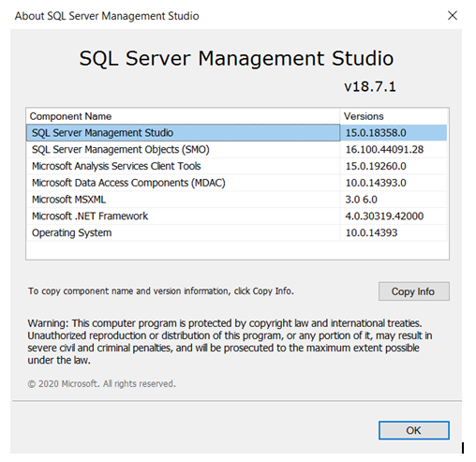Select the SQL Server Management Studio row

tap(237, 133)
